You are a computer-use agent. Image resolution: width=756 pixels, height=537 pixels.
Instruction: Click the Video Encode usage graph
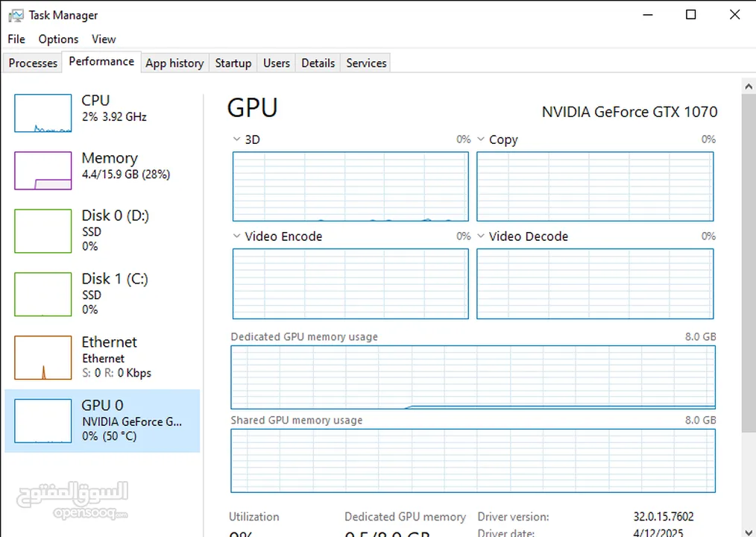pyautogui.click(x=350, y=283)
